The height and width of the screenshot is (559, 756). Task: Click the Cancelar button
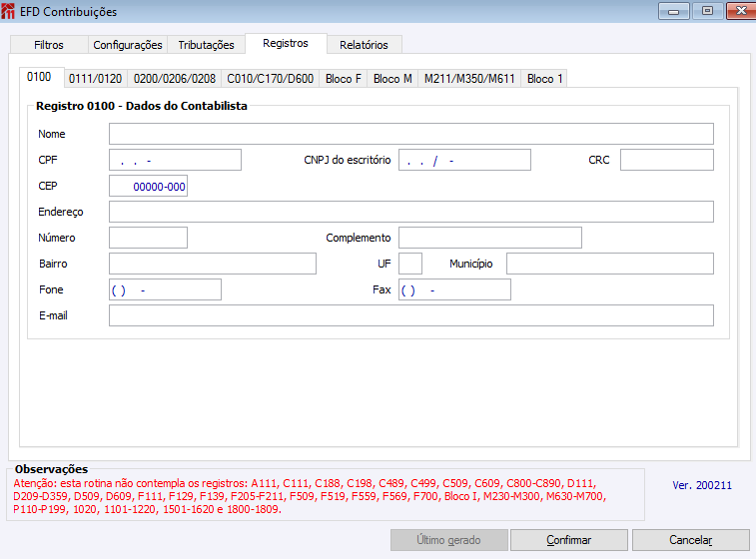691,540
